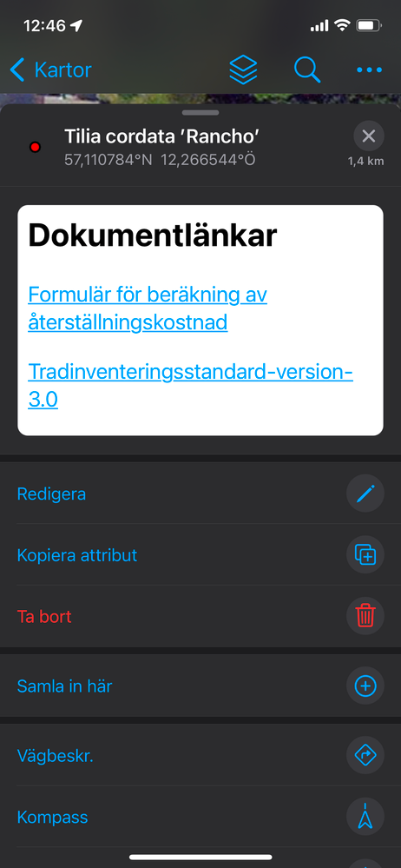The width and height of the screenshot is (401, 868).
Task: Choose Samla in här
Action: click(200, 686)
